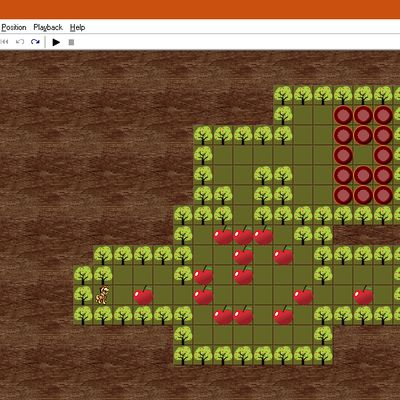Click the top-left red goal circle
This screenshot has width=400, height=400.
point(343,115)
